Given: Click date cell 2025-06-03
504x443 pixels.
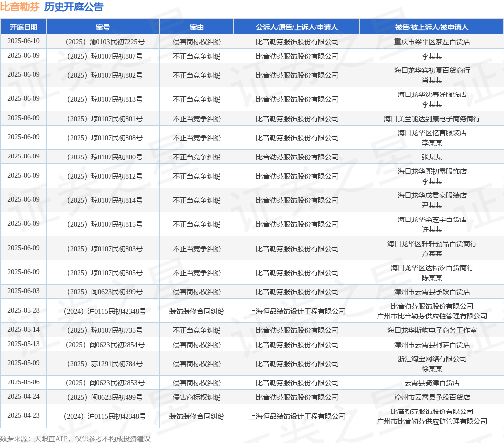Looking at the screenshot, I should (24, 291).
